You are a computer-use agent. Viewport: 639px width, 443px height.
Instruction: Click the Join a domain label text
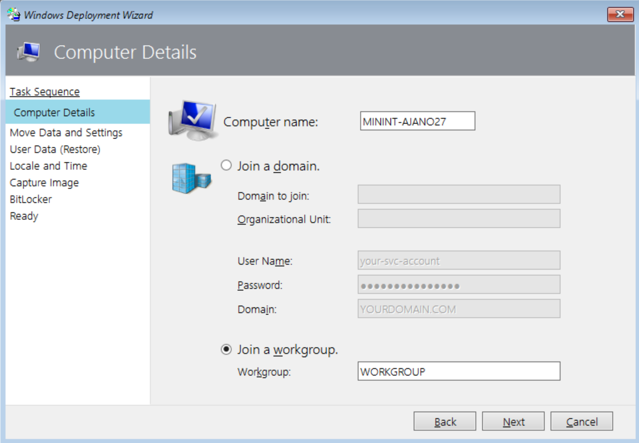tap(278, 166)
